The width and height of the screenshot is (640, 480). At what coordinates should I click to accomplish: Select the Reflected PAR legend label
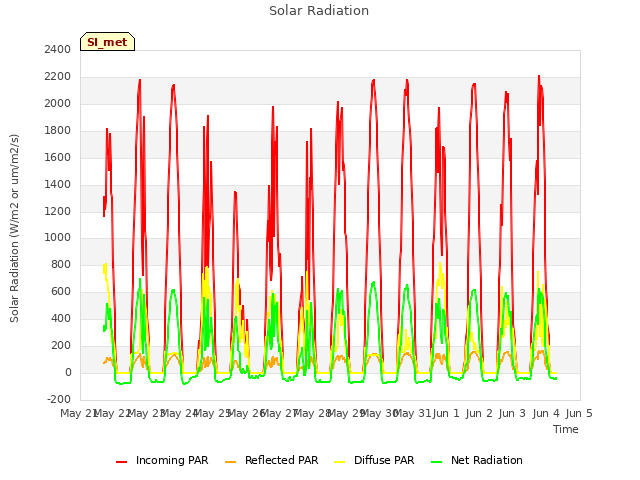coord(281,460)
